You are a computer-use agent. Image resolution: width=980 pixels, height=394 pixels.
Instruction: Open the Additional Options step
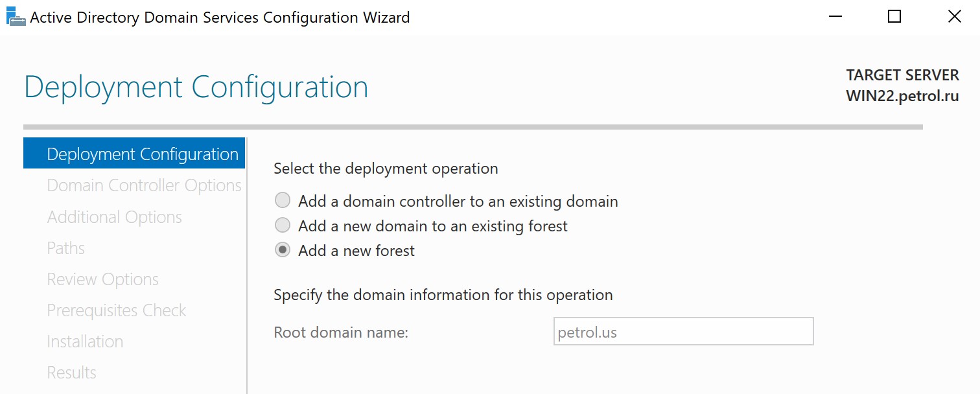[114, 216]
